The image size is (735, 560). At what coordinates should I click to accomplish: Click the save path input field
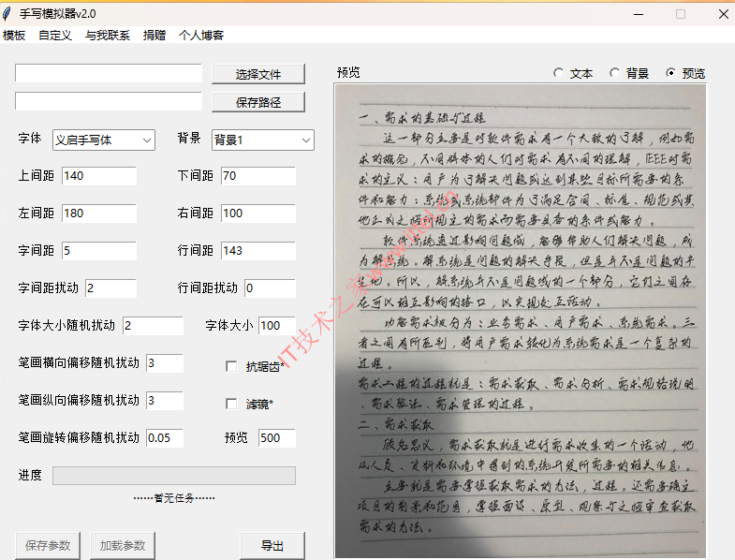click(x=109, y=101)
